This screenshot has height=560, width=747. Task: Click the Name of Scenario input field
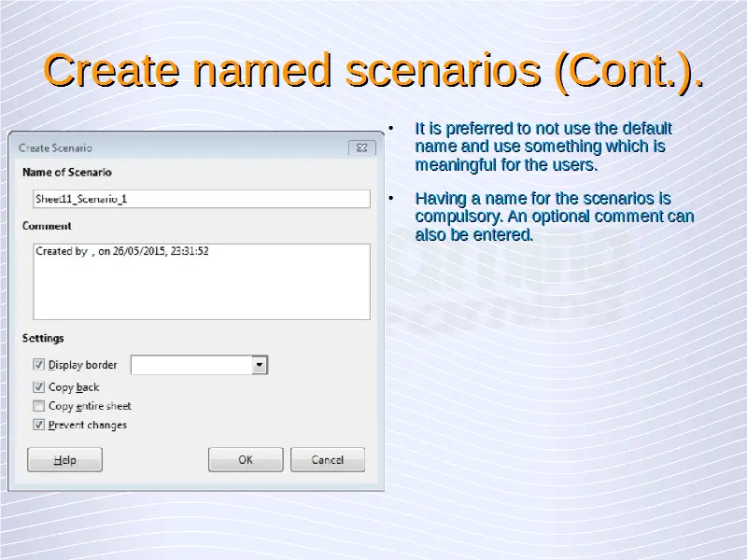pos(201,199)
